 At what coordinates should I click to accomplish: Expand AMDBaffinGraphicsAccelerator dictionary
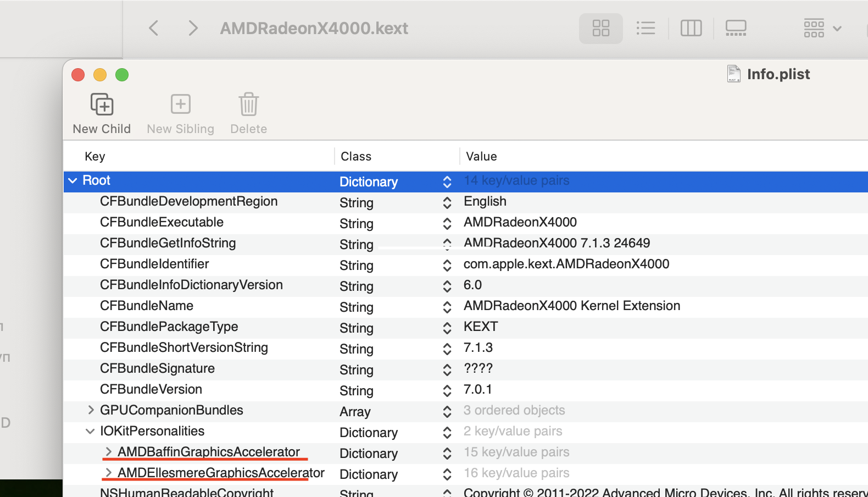click(x=108, y=452)
